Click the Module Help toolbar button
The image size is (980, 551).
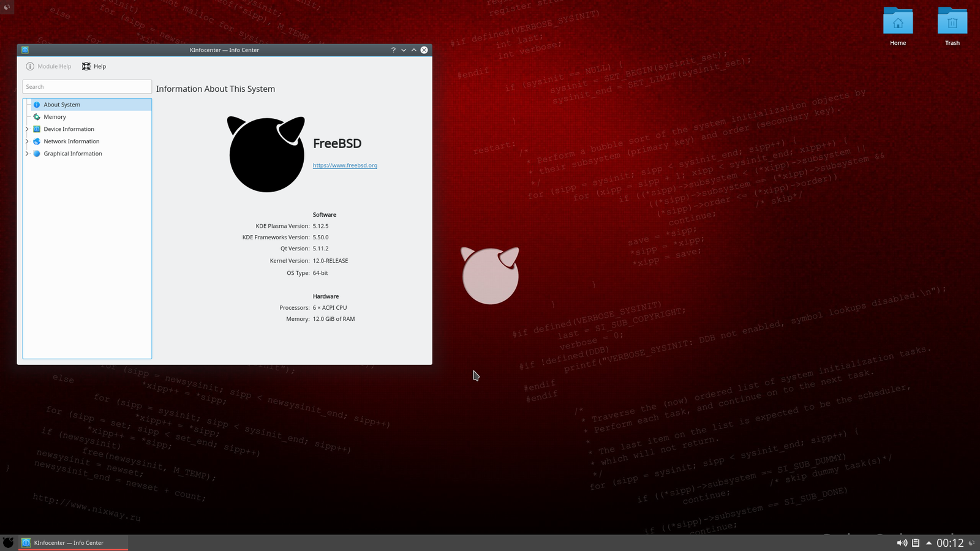(48, 66)
